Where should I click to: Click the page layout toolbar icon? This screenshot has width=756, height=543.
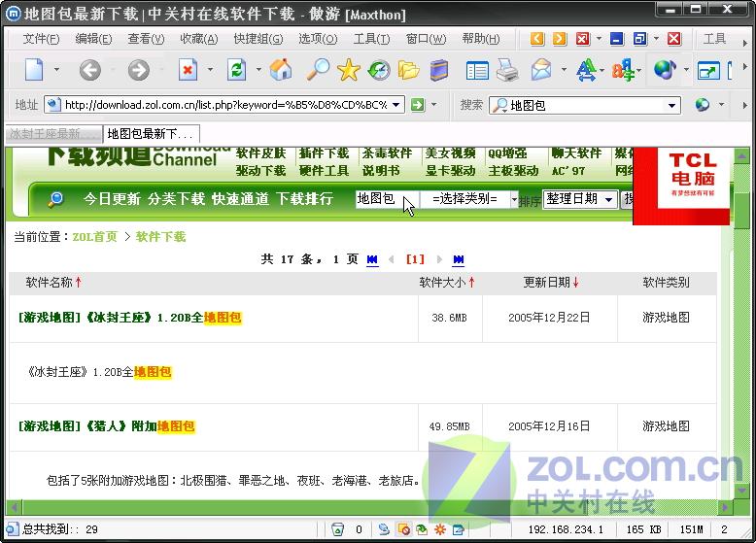coord(477,70)
